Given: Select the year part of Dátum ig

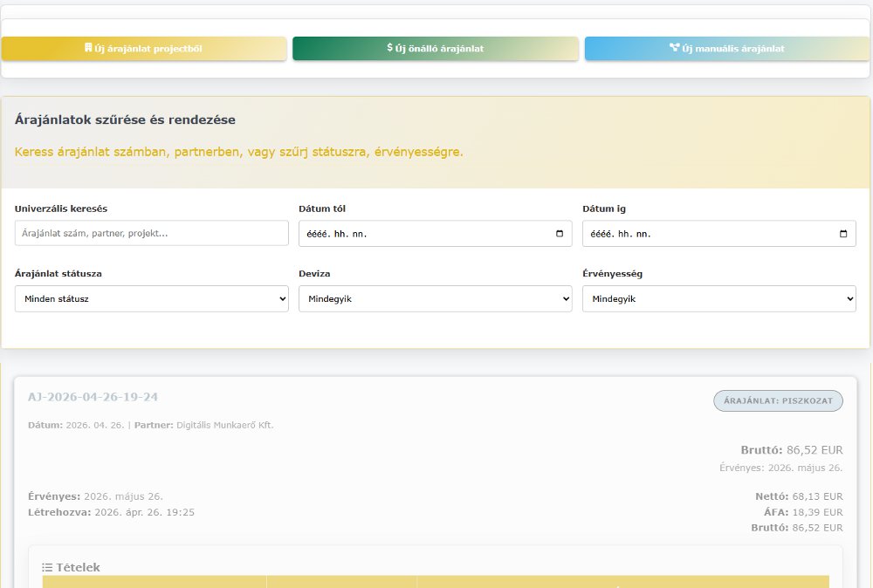Looking at the screenshot, I should (x=601, y=234).
